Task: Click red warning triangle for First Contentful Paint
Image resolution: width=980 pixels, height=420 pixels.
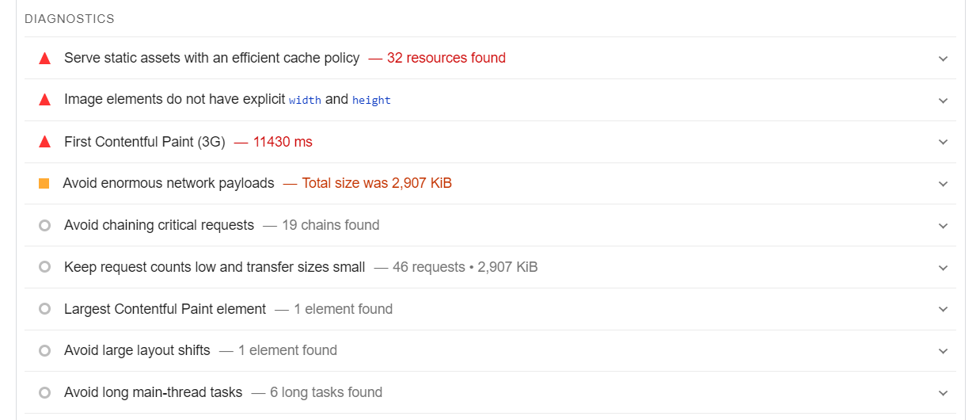Action: pos(45,142)
